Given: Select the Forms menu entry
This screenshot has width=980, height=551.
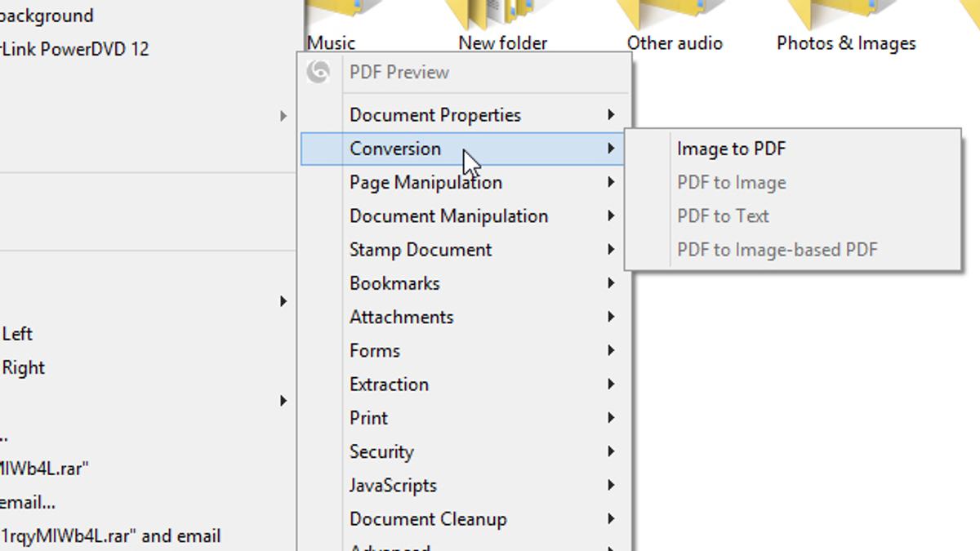Looking at the screenshot, I should pos(375,351).
